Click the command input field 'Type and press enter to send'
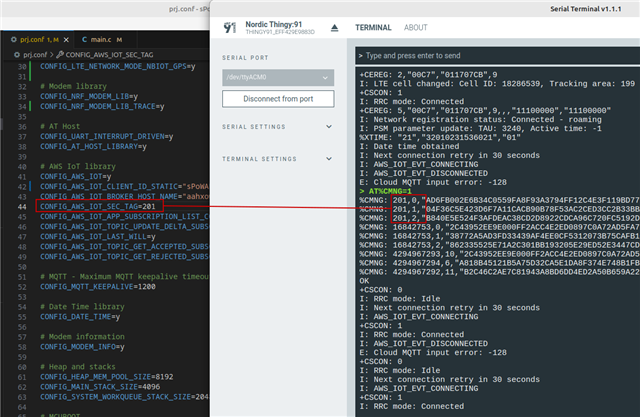The width and height of the screenshot is (640, 417). coord(498,56)
